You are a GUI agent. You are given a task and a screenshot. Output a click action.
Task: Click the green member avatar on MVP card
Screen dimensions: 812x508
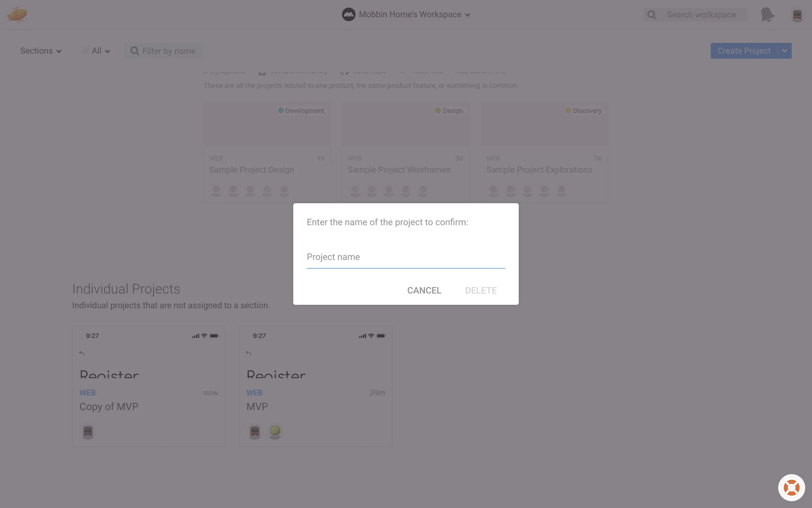275,431
